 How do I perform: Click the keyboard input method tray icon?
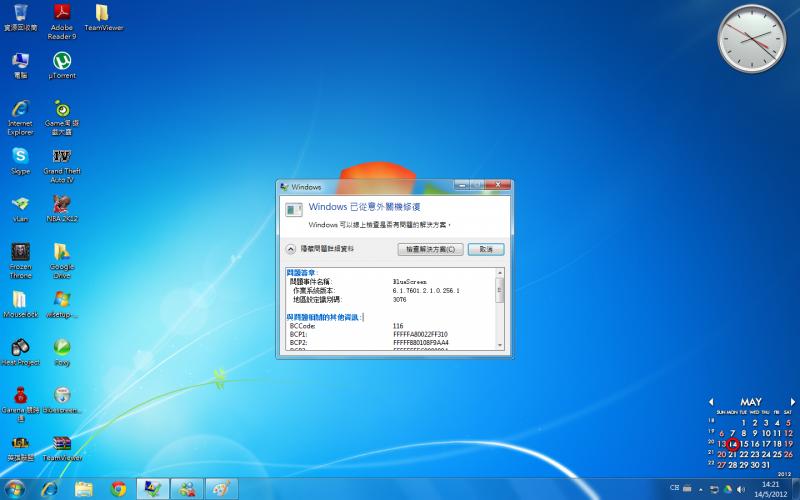(x=687, y=488)
